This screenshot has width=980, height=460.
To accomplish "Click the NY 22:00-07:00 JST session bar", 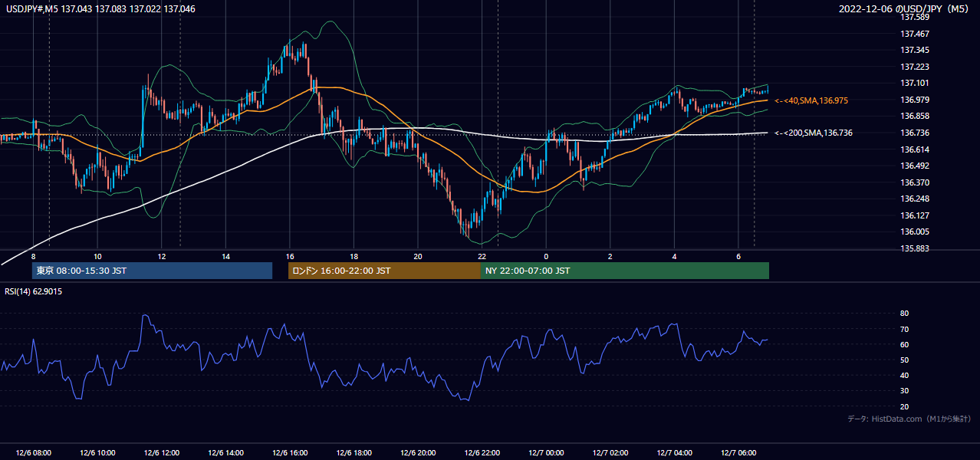I will (625, 271).
